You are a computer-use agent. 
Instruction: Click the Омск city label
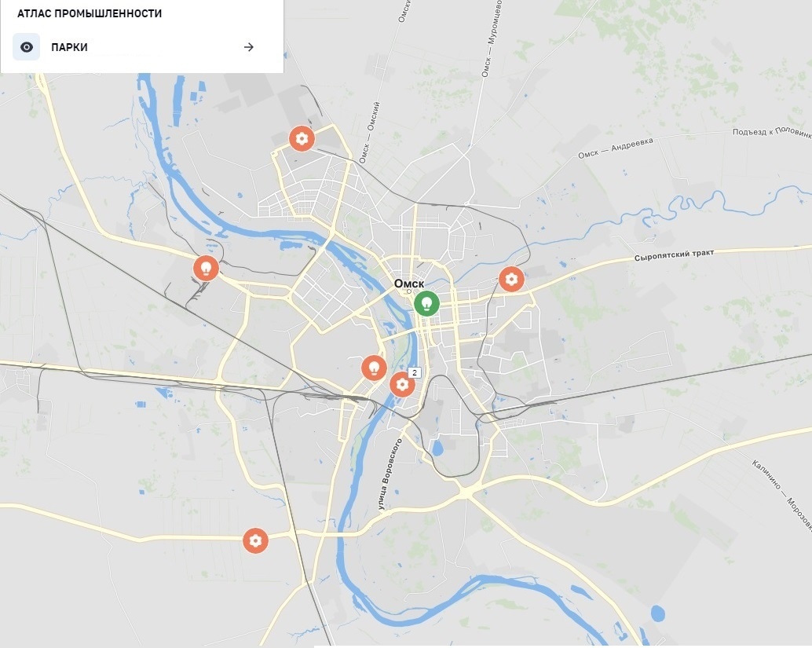pyautogui.click(x=409, y=284)
